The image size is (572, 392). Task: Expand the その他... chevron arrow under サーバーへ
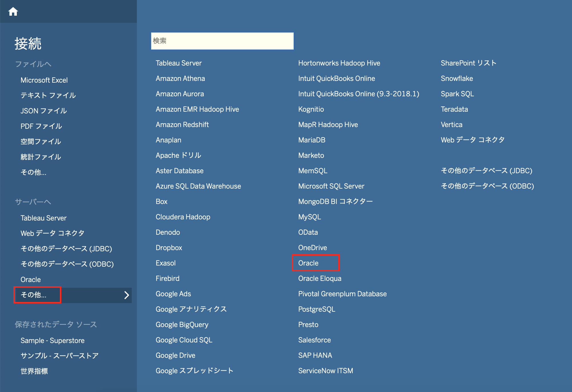[127, 295]
